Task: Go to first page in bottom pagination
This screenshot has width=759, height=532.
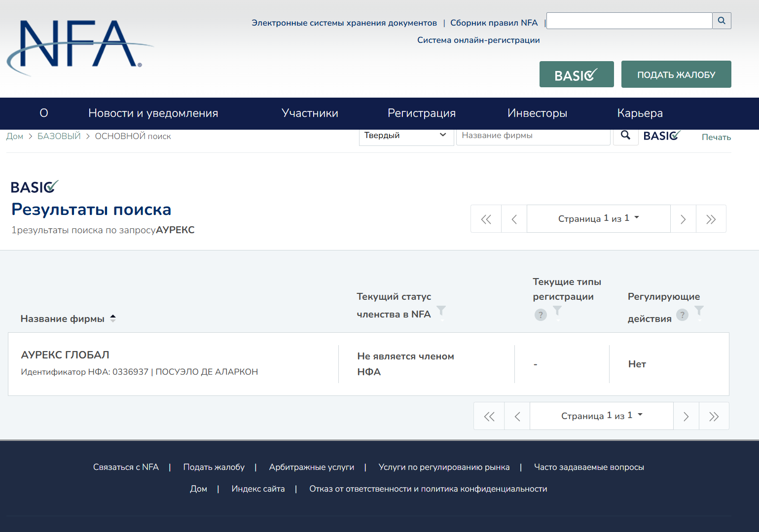Action: (489, 416)
